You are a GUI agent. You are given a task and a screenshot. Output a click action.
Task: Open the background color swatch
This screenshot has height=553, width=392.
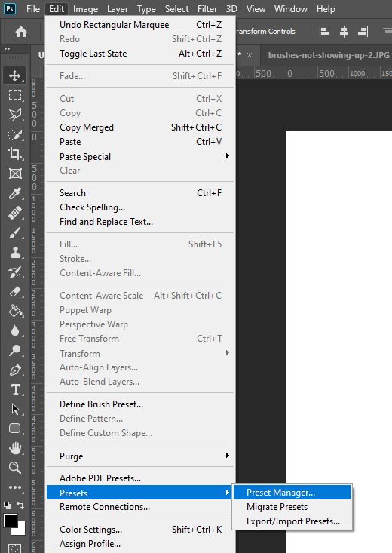[x=22, y=531]
